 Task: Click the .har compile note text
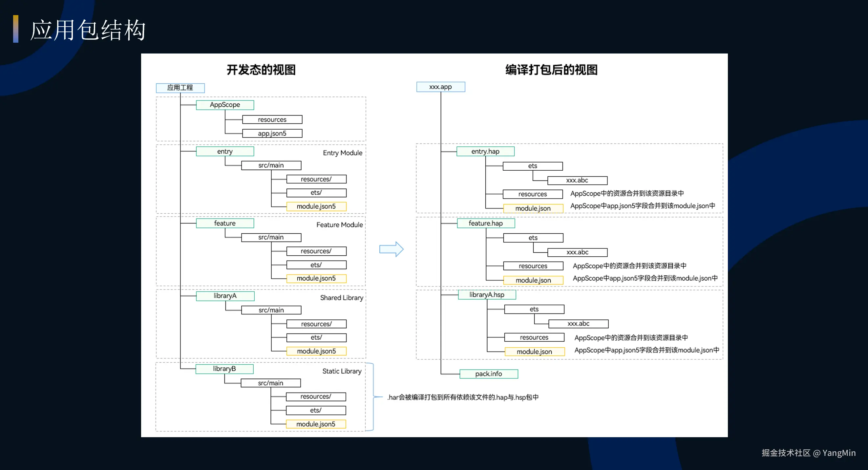462,397
